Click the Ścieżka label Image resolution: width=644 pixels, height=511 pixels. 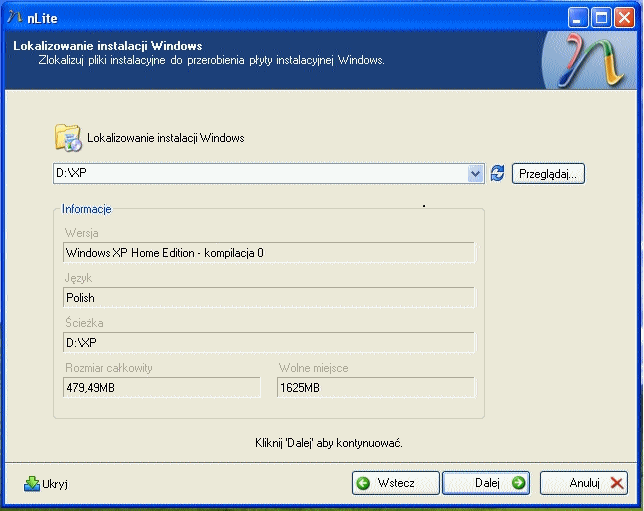(x=84, y=323)
